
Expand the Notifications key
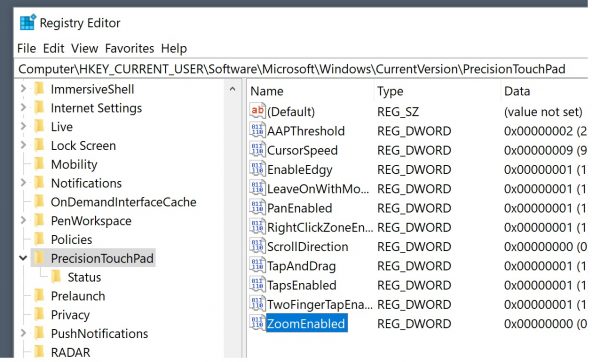point(23,183)
